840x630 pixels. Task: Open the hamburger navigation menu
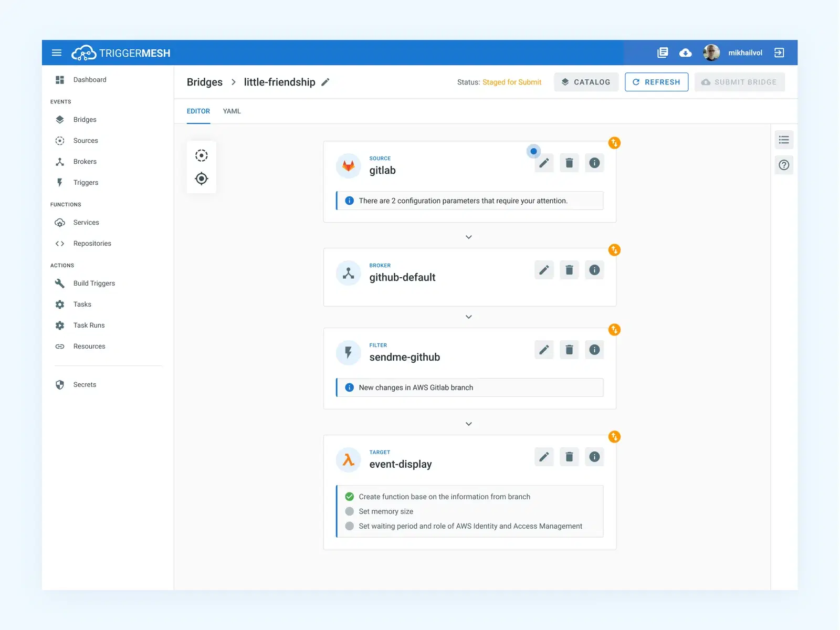(x=57, y=53)
